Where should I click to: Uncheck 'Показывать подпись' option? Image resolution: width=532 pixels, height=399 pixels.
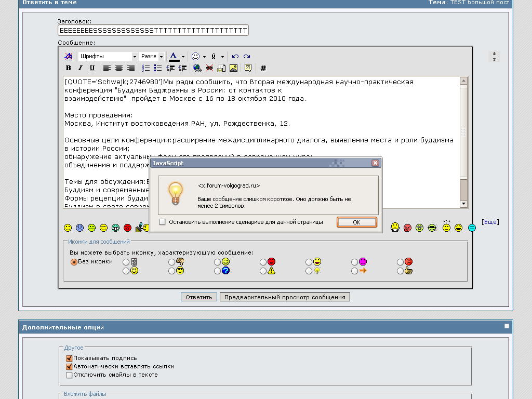(69, 358)
